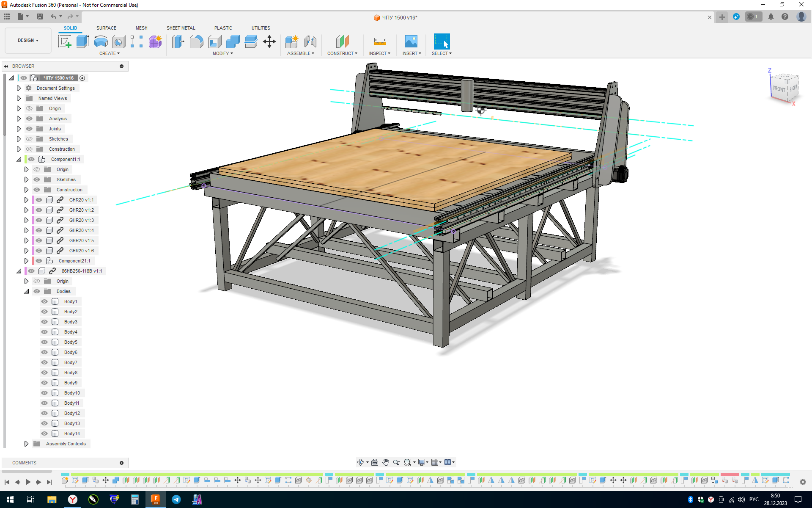Screen dimensions: 812x508
Task: Toggle visibility of GHR20 v1:3
Action: tap(39, 220)
